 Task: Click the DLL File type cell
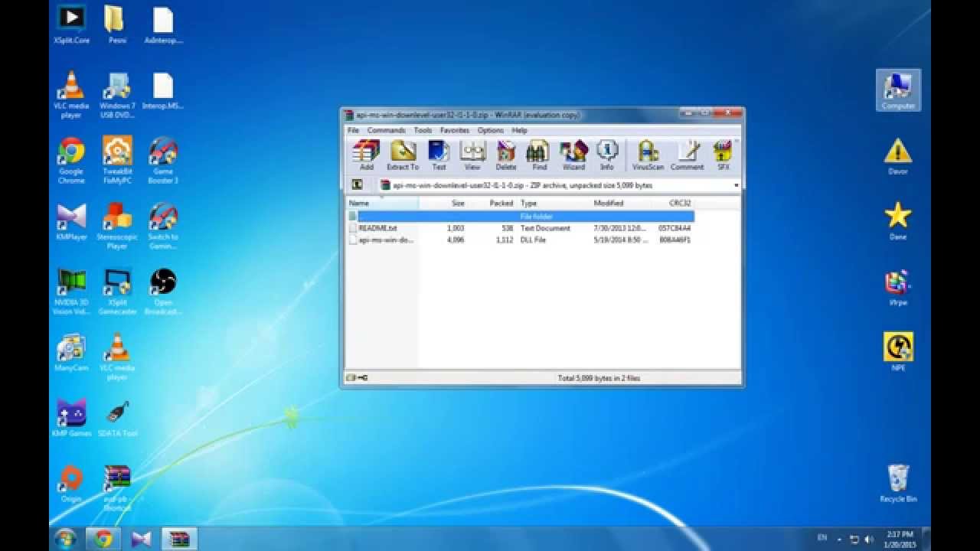[533, 240]
